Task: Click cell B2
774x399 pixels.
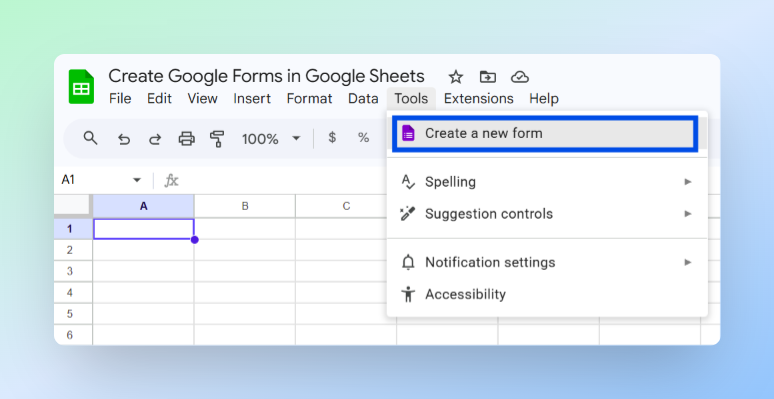Action: click(x=245, y=250)
